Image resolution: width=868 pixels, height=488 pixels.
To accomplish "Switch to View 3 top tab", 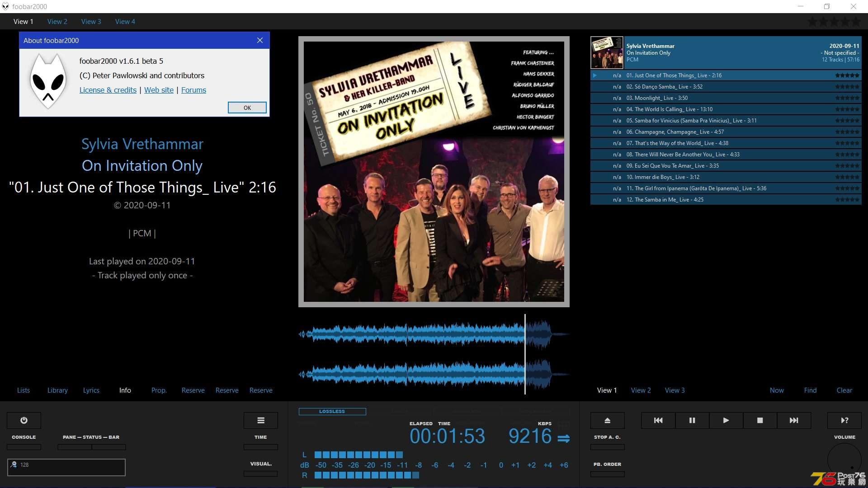I will click(91, 22).
